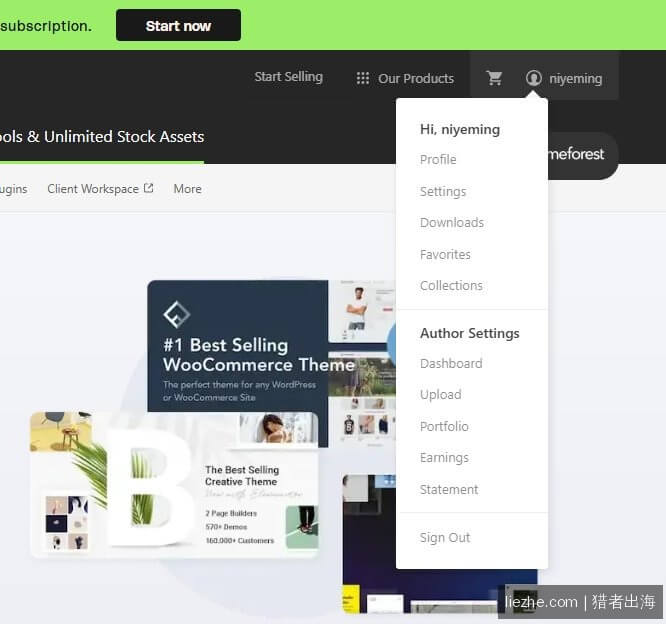This screenshot has width=666, height=624.
Task: Click The Best Selling Creative Theme card
Action: pos(174,484)
